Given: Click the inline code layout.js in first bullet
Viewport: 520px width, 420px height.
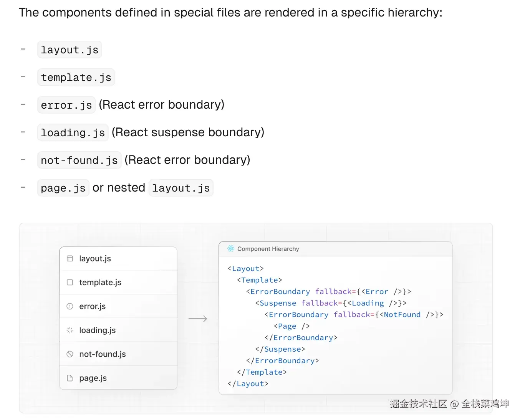Looking at the screenshot, I should [x=70, y=50].
